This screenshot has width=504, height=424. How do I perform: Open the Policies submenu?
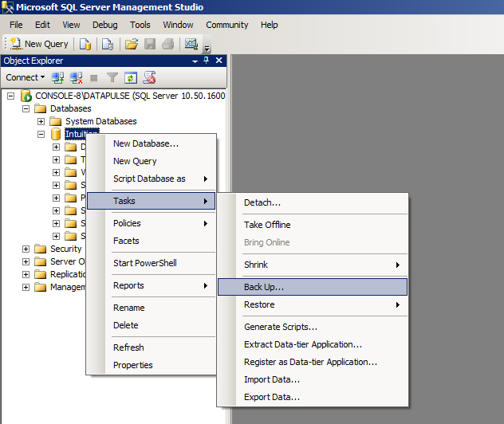click(x=151, y=223)
